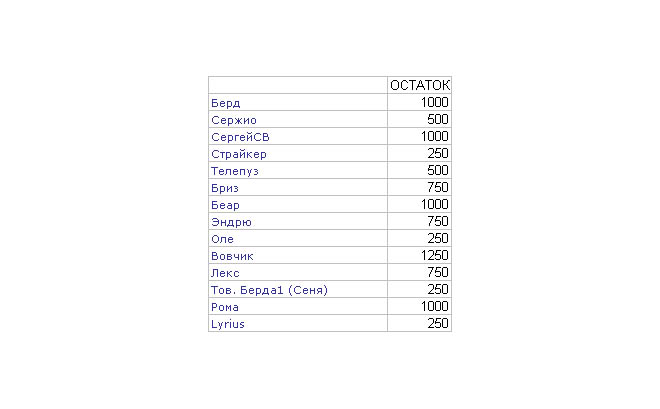
Task: Open the Сержио link
Action: click(233, 120)
